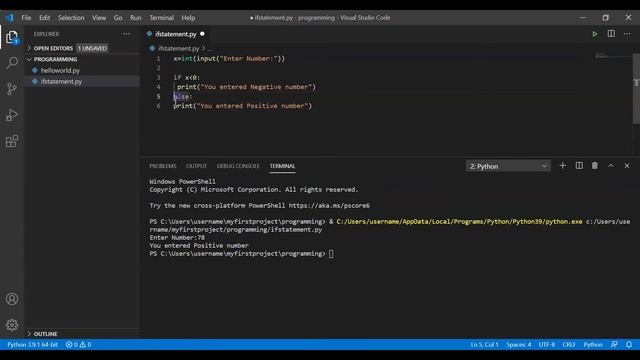Select language mode Python in status bar

593,344
